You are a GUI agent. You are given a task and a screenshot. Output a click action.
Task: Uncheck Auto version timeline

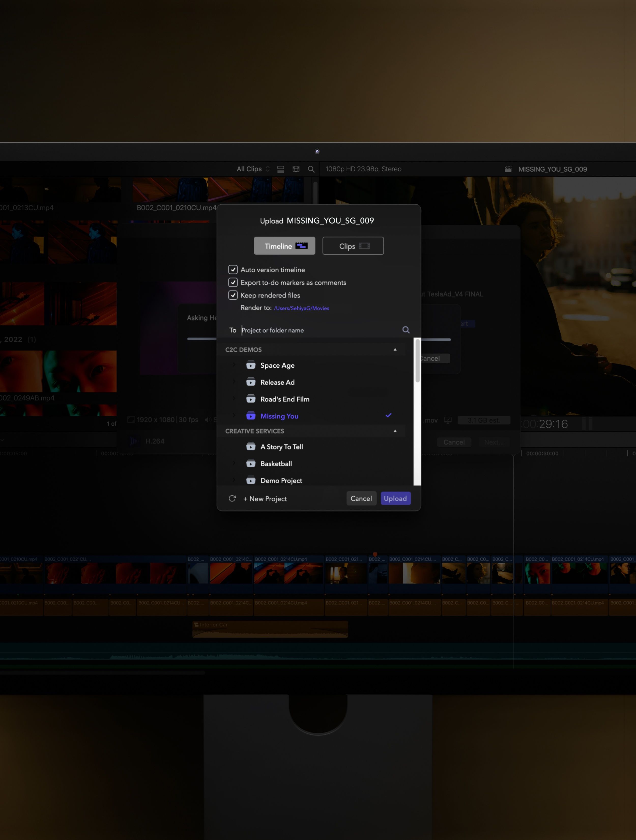(x=233, y=270)
